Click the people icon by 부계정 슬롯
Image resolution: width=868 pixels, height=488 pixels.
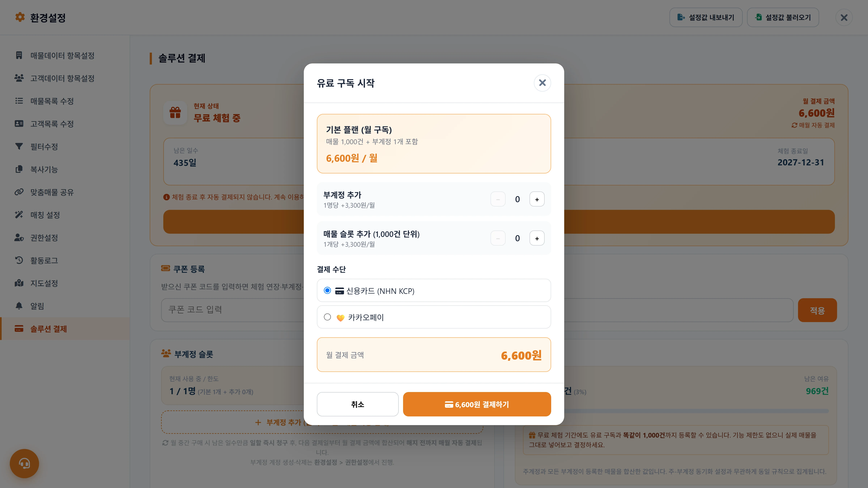[x=166, y=354]
